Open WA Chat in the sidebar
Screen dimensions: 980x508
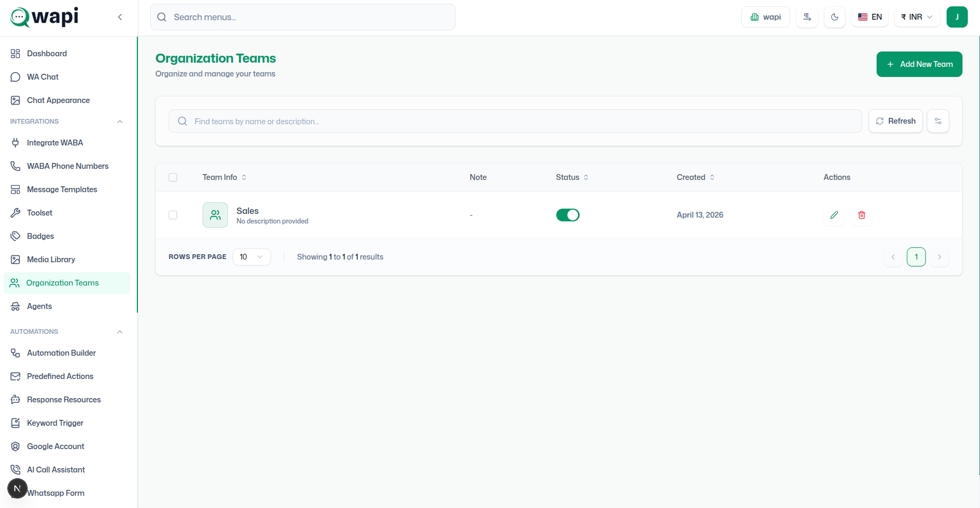tap(67, 77)
